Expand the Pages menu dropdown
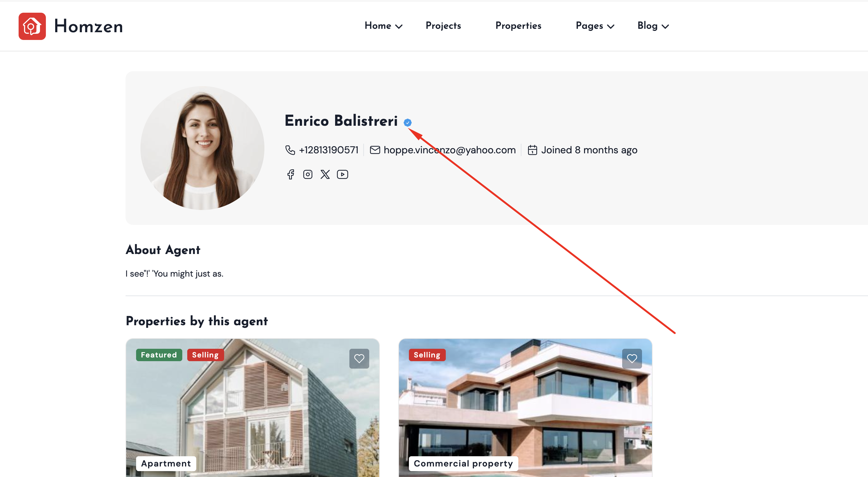The height and width of the screenshot is (477, 868). pos(595,26)
